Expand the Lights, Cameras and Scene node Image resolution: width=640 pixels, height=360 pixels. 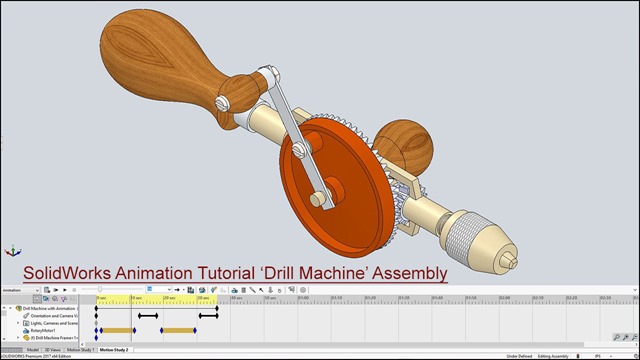point(18,323)
